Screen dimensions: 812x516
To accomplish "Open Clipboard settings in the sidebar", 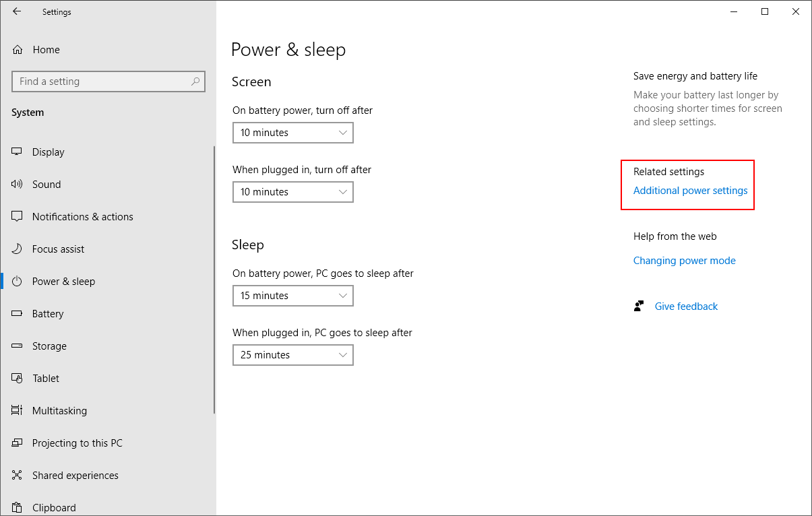I will 53,507.
